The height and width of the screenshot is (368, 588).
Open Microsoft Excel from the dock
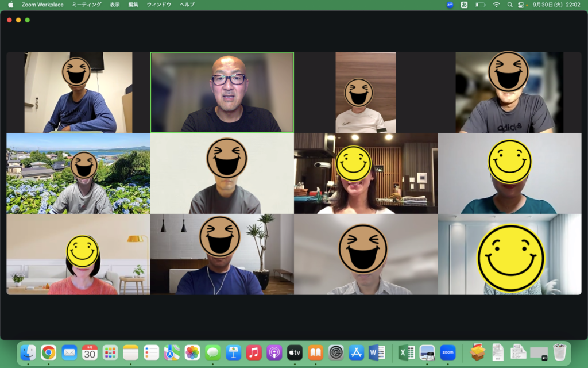click(x=407, y=352)
